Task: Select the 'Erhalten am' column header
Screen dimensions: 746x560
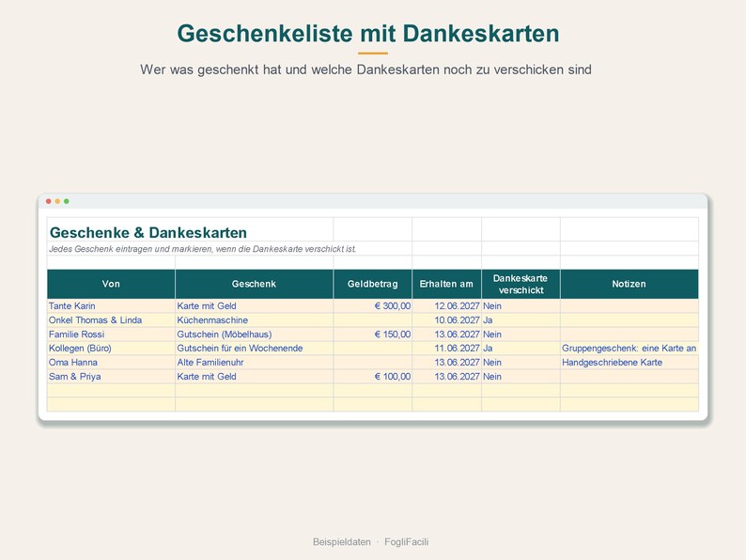Action: (446, 284)
